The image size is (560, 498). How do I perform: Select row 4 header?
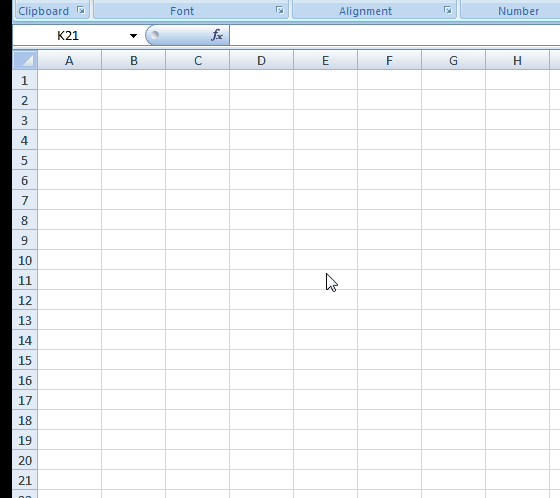tap(25, 140)
